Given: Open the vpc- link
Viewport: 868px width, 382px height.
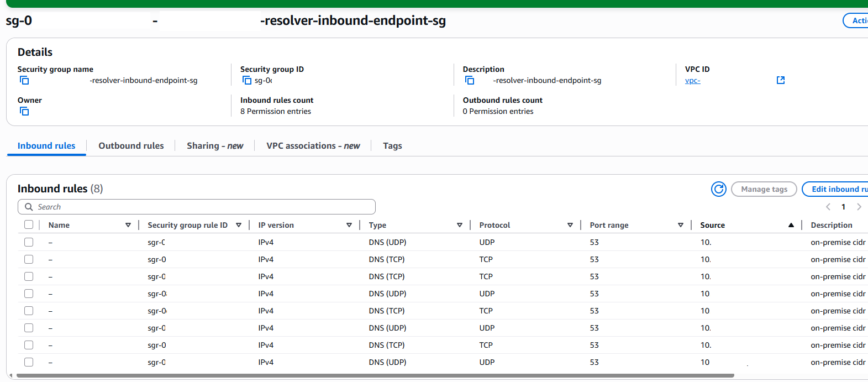Looking at the screenshot, I should coord(692,81).
